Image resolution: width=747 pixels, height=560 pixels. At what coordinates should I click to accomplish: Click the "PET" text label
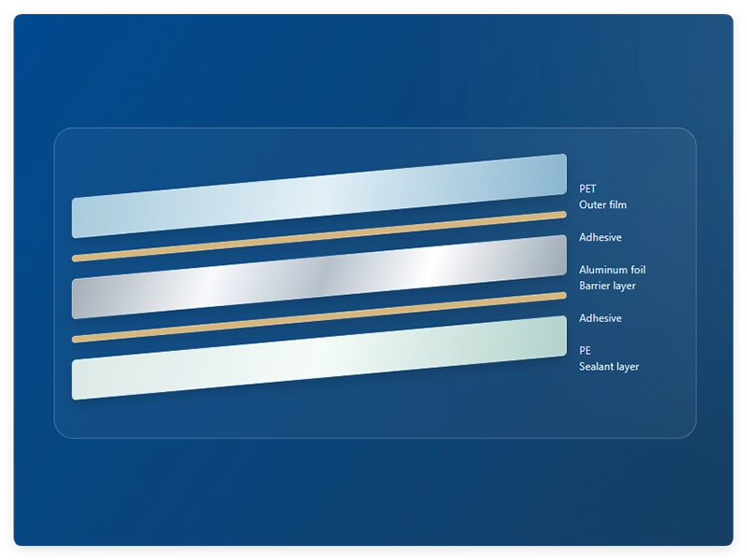pos(587,189)
